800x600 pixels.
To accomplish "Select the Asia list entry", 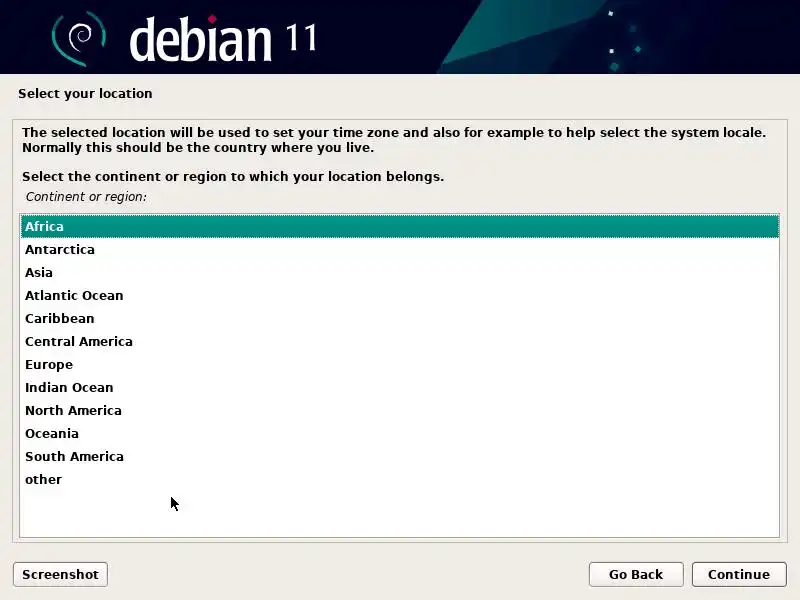I will tap(400, 272).
